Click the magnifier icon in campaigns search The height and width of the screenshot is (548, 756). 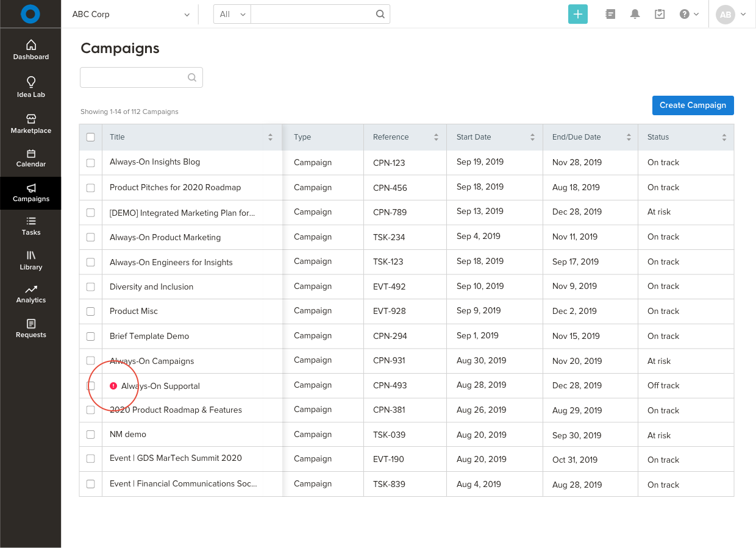tap(192, 77)
